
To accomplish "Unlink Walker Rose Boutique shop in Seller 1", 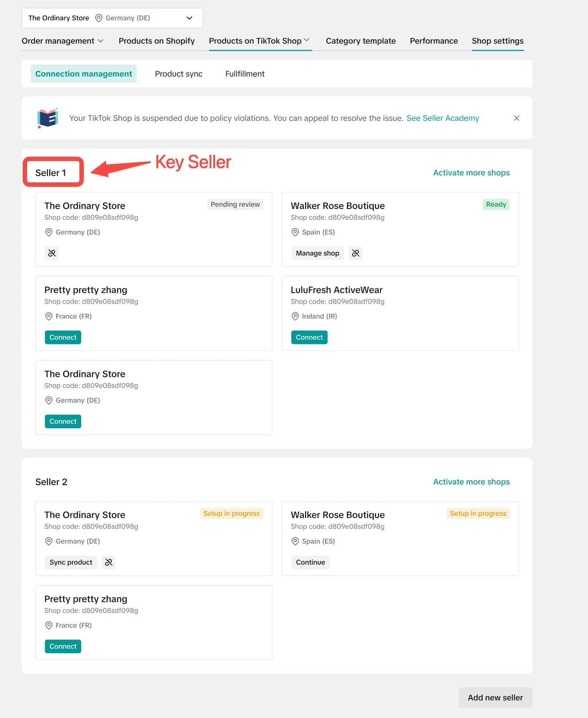I will pos(355,253).
